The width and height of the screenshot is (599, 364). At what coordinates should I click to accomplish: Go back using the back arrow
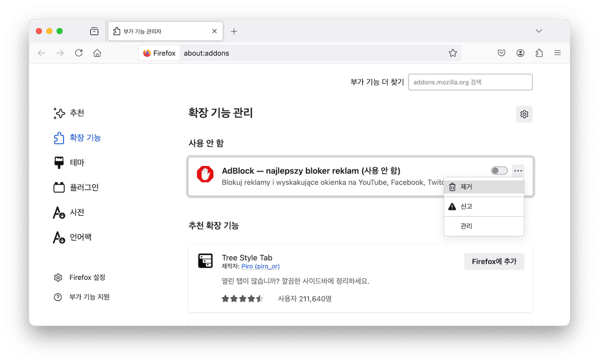[x=41, y=53]
